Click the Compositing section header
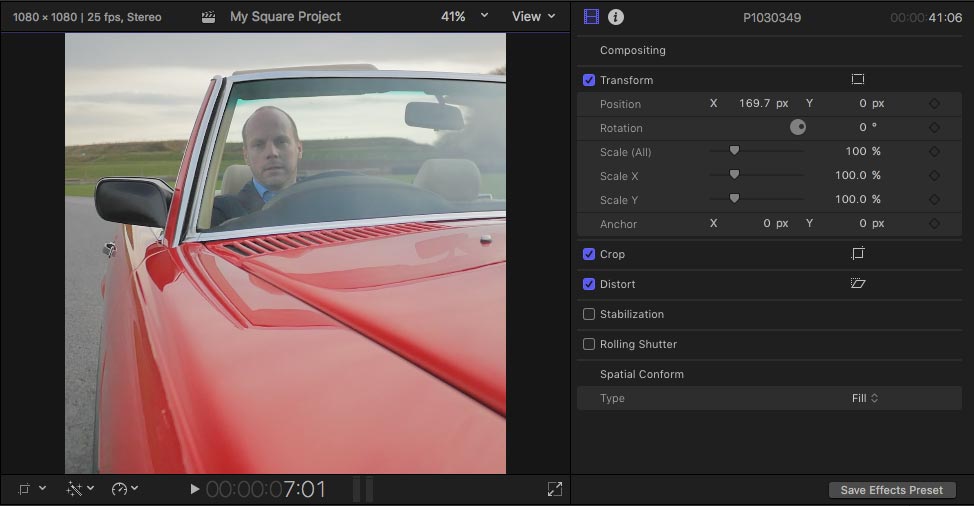The image size is (974, 506). 632,50
